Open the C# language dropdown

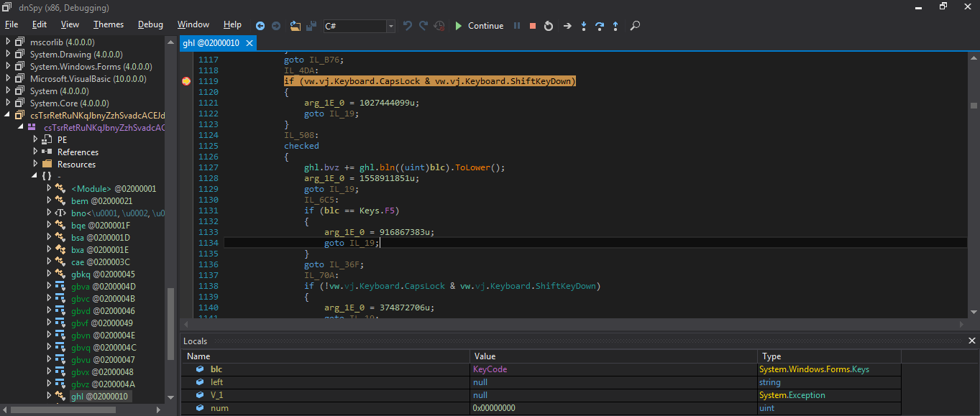(390, 26)
